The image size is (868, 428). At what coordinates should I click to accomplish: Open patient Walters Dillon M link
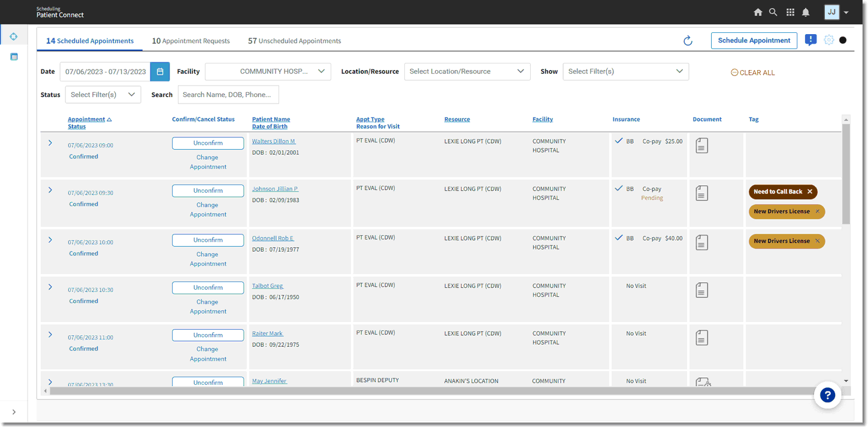[x=274, y=141]
